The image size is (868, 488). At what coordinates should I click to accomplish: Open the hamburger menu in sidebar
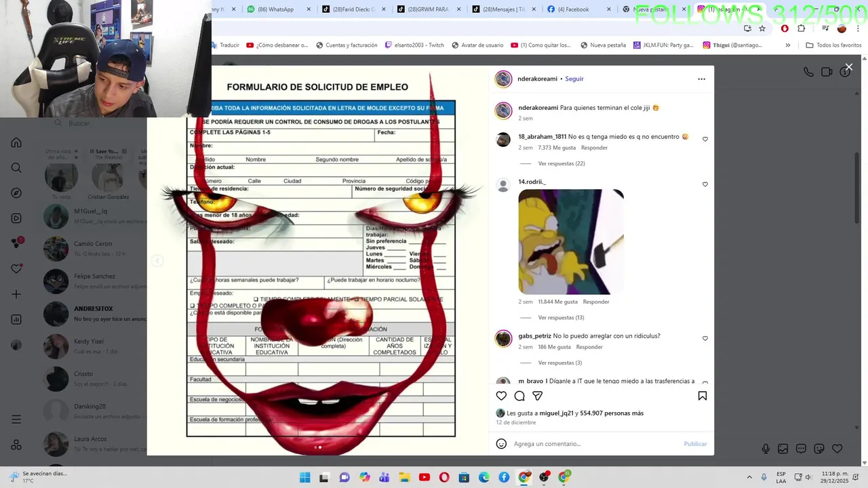point(16,420)
